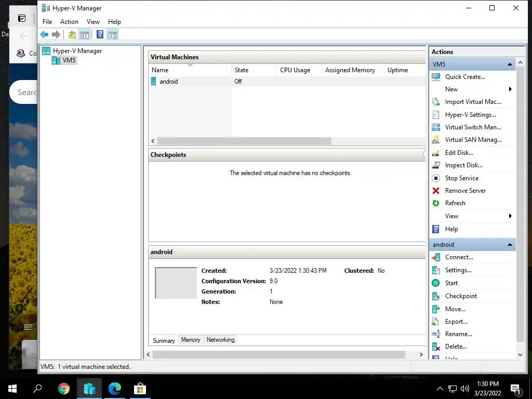Sort by Uptime column header
Image resolution: width=532 pixels, height=399 pixels.
click(x=405, y=70)
